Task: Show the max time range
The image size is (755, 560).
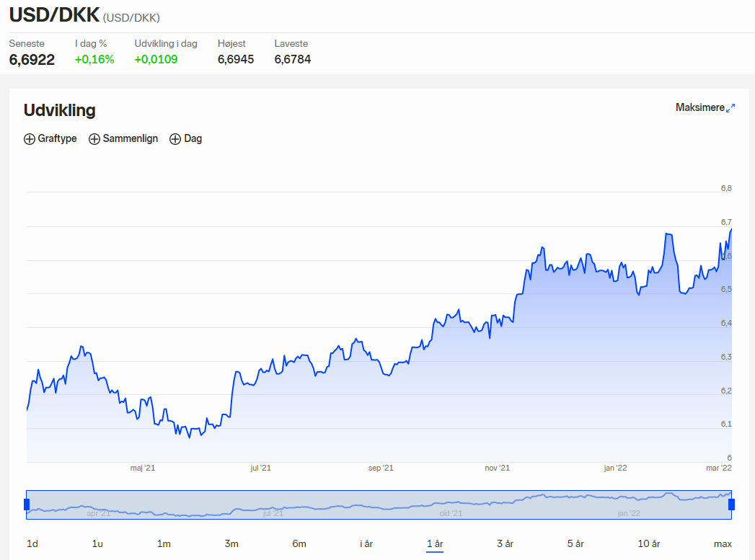Action: pos(723,543)
